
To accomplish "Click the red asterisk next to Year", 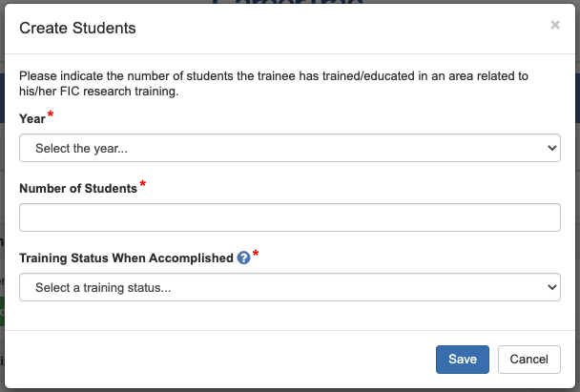I will pos(50,115).
